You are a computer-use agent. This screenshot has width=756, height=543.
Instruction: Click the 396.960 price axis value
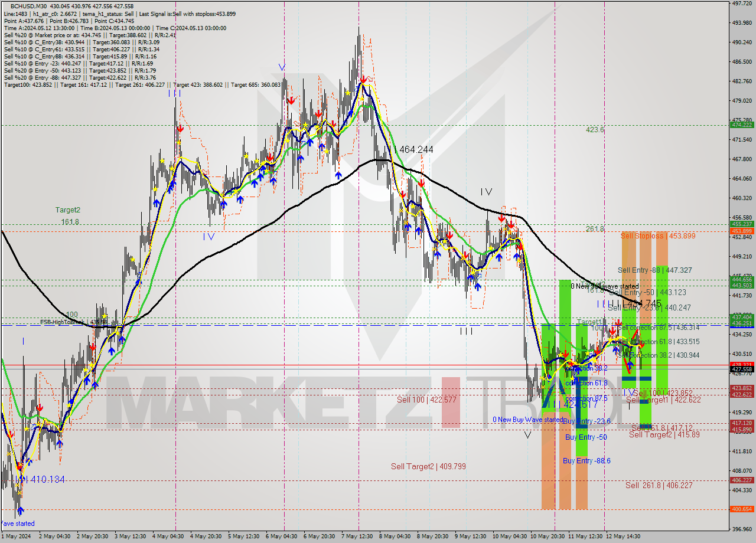pyautogui.click(x=742, y=529)
